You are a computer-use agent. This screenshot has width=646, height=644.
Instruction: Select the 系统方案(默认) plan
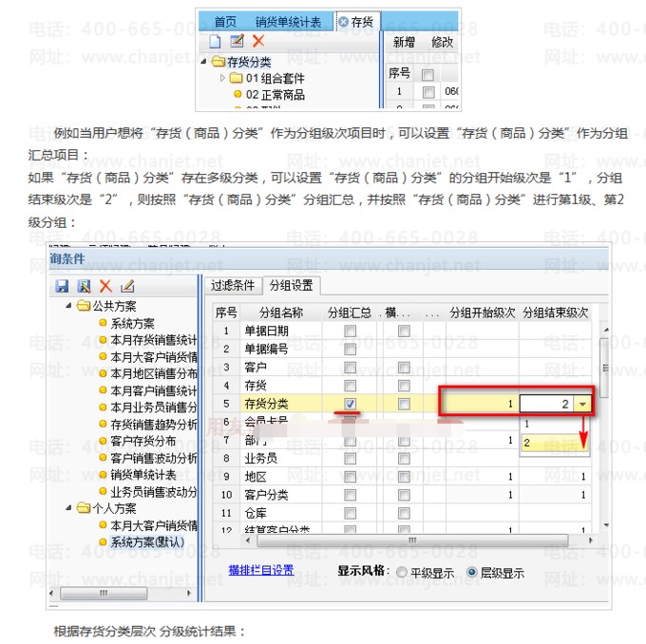147,542
